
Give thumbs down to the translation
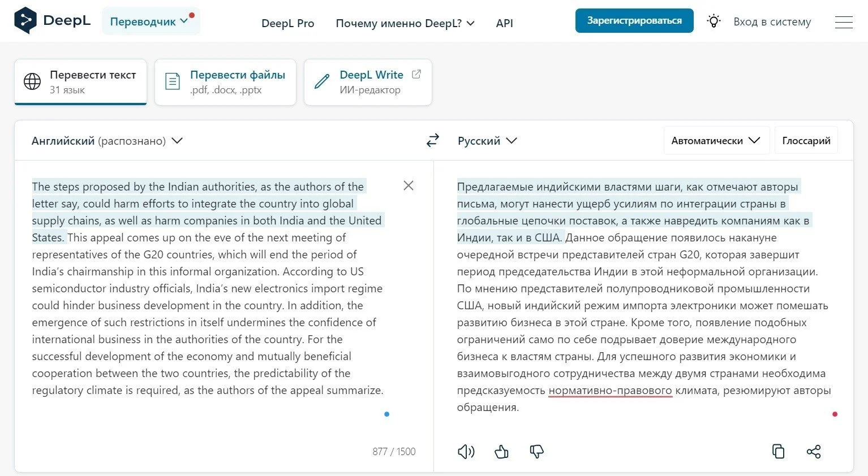[536, 451]
